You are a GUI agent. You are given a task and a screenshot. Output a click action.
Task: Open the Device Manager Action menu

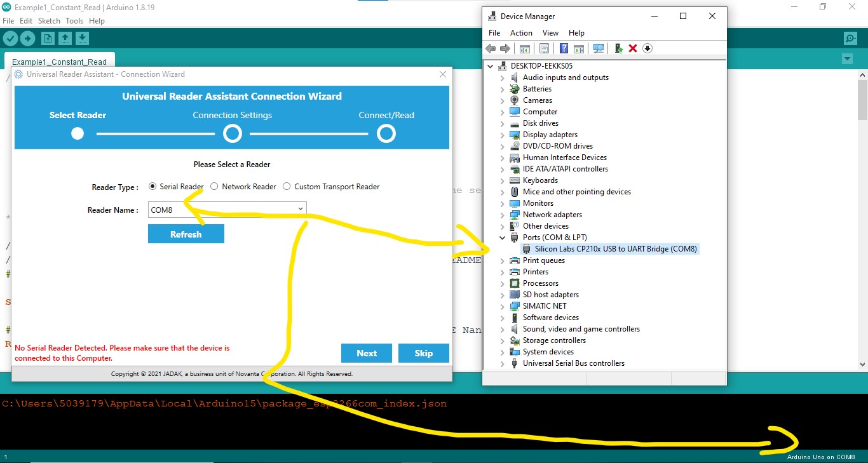[521, 33]
